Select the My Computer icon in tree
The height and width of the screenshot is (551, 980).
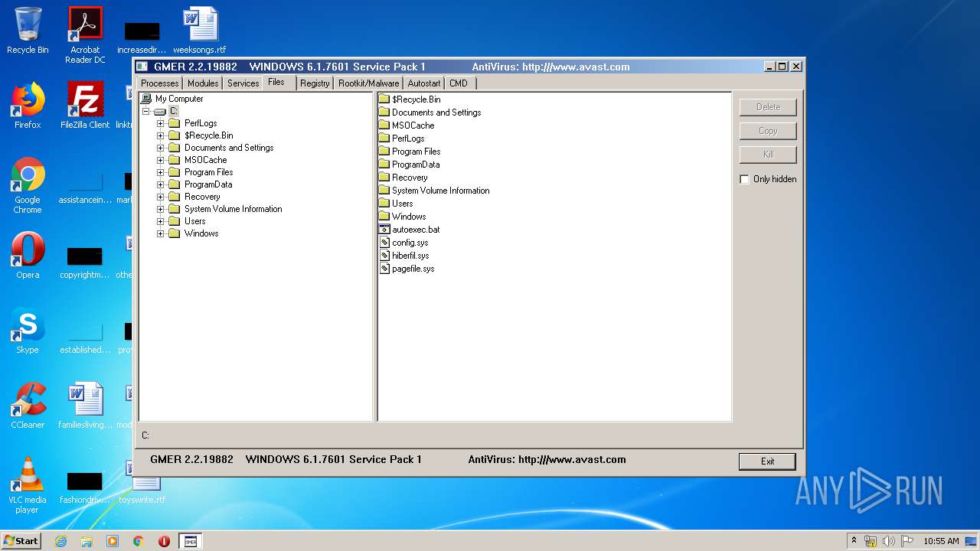pos(146,99)
